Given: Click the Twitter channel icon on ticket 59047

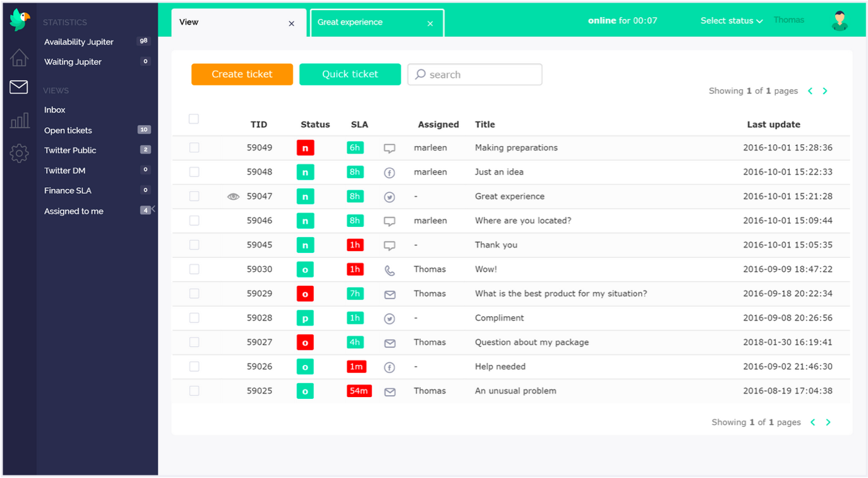Looking at the screenshot, I should [390, 196].
